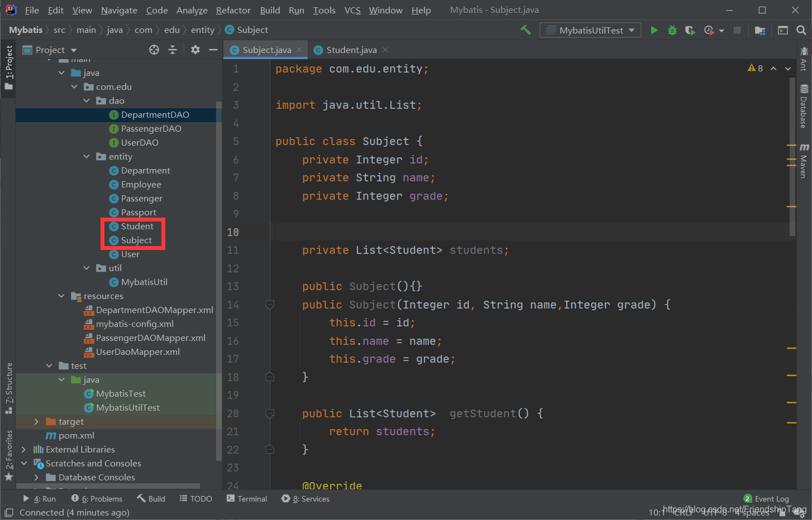The height and width of the screenshot is (520, 812).
Task: Toggle the 1: Project side tool window
Action: tap(8, 67)
